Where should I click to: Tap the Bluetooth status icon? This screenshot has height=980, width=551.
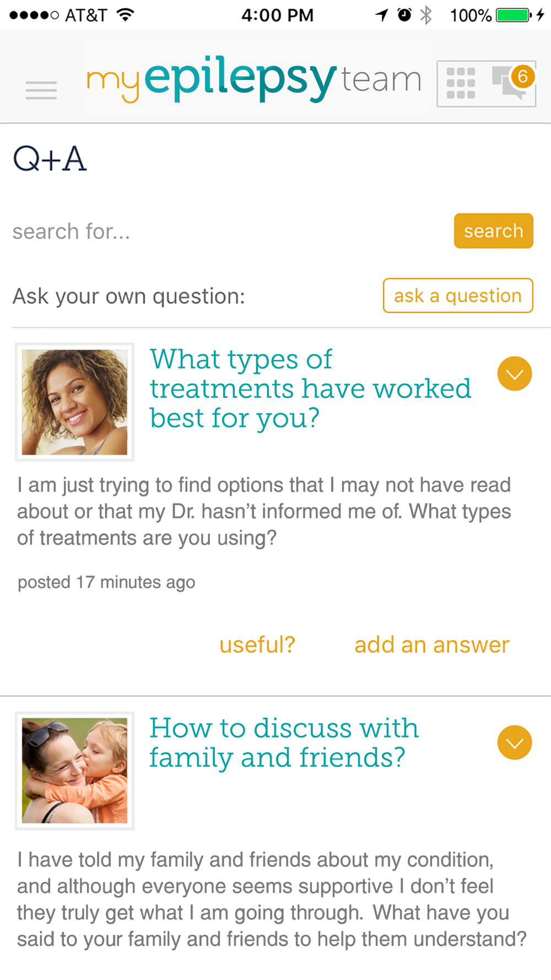pyautogui.click(x=426, y=15)
